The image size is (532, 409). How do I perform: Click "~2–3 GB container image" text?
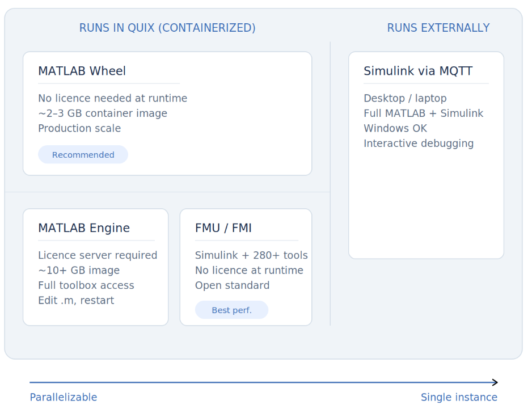[x=103, y=113]
